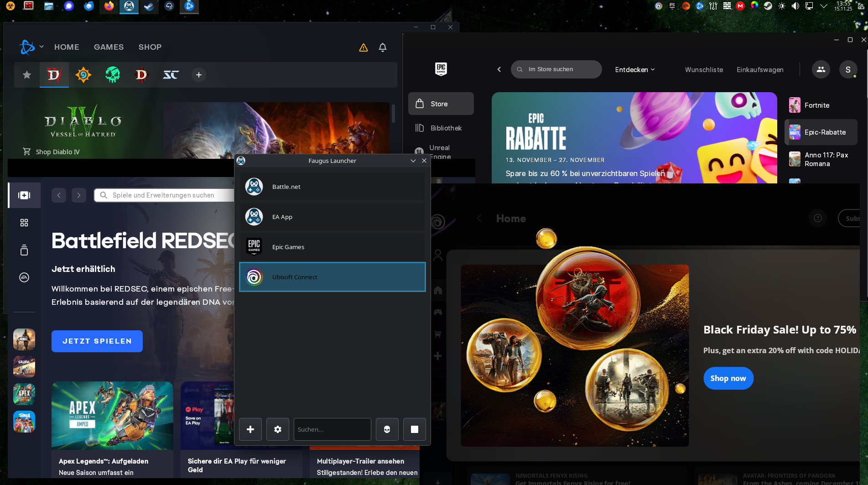Viewport: 868px width, 485px height.
Task: Select the StarCraft game icon
Action: [x=171, y=75]
